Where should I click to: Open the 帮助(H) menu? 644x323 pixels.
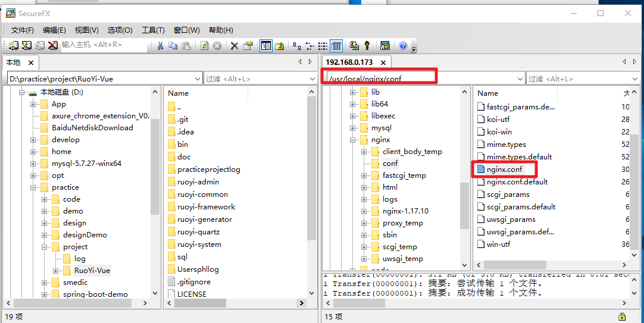tap(221, 30)
